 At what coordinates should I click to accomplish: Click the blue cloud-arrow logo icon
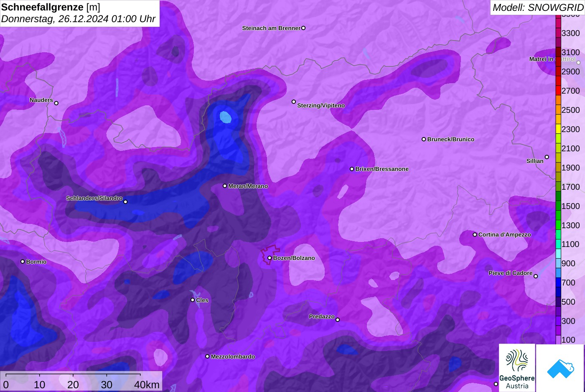click(560, 368)
